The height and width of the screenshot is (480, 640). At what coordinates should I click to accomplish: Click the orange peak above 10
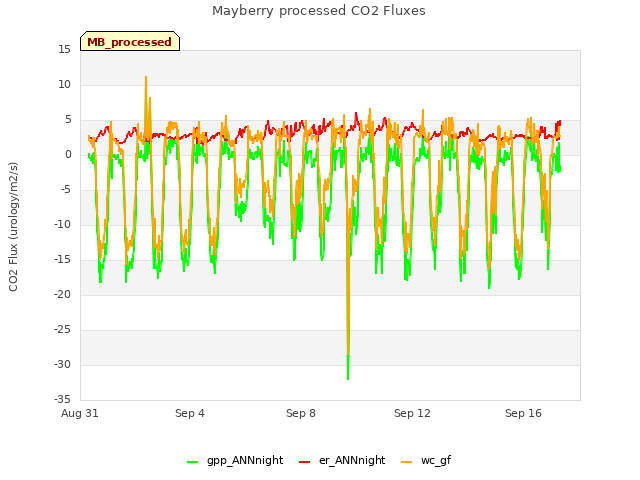click(146, 82)
